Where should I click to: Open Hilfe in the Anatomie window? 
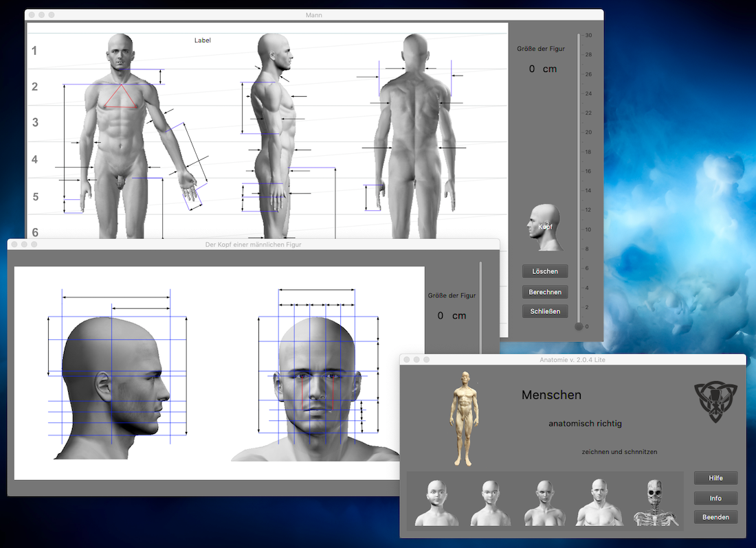click(x=715, y=478)
